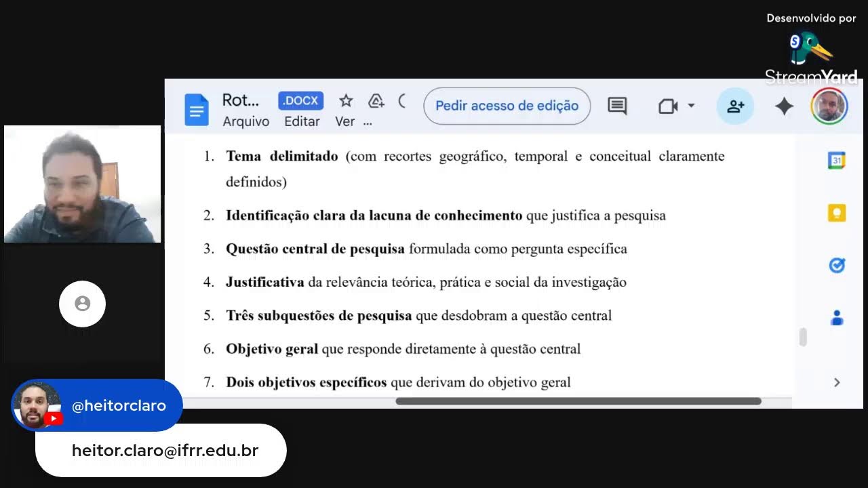Click the heitor.claro@ifrr.edu.br email label
This screenshot has width=868, height=488.
pos(165,450)
